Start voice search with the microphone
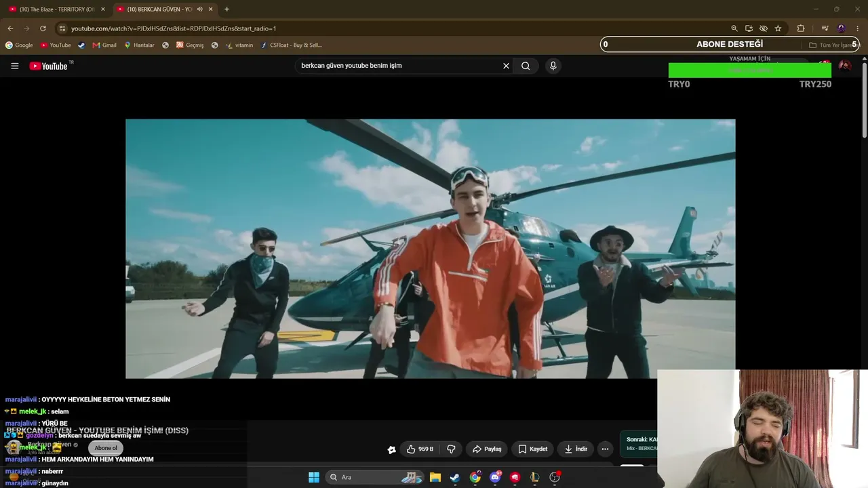 coord(553,66)
